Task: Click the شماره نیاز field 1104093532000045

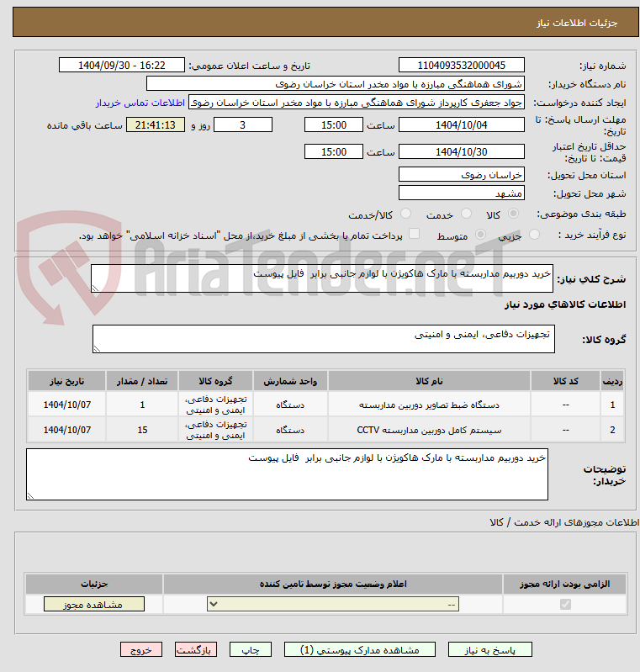Action: click(461, 65)
